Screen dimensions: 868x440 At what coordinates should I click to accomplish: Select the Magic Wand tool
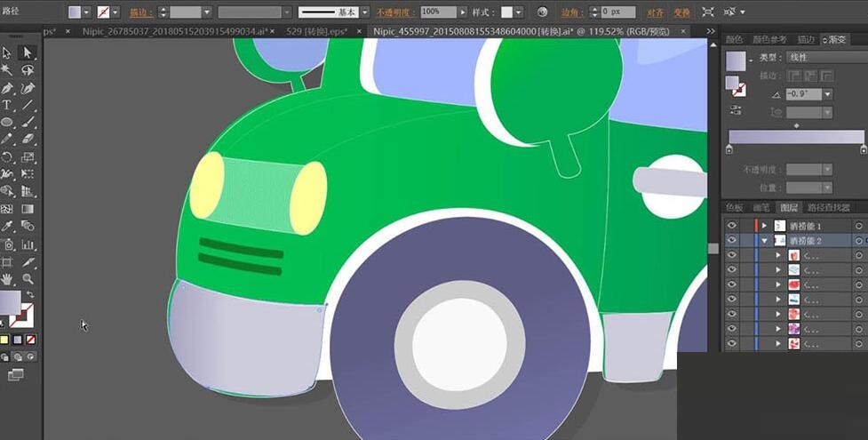[7, 70]
